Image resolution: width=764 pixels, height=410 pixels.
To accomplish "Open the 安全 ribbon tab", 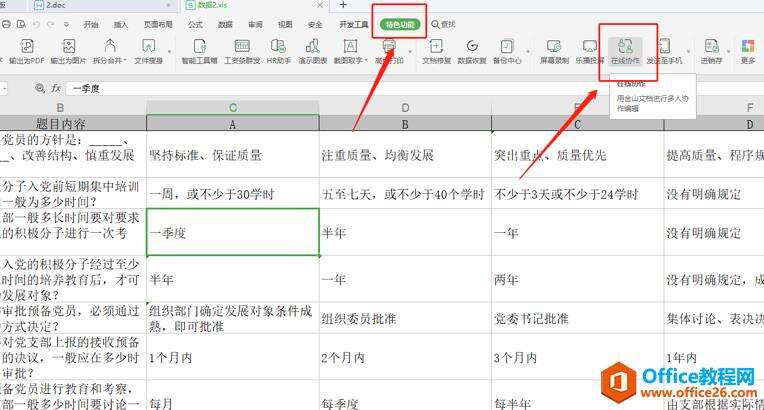I will pyautogui.click(x=315, y=24).
